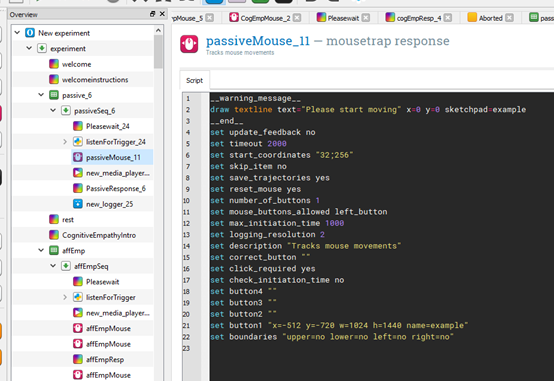Collapse the experiment sequence node
This screenshot has width=554, height=381.
29,48
